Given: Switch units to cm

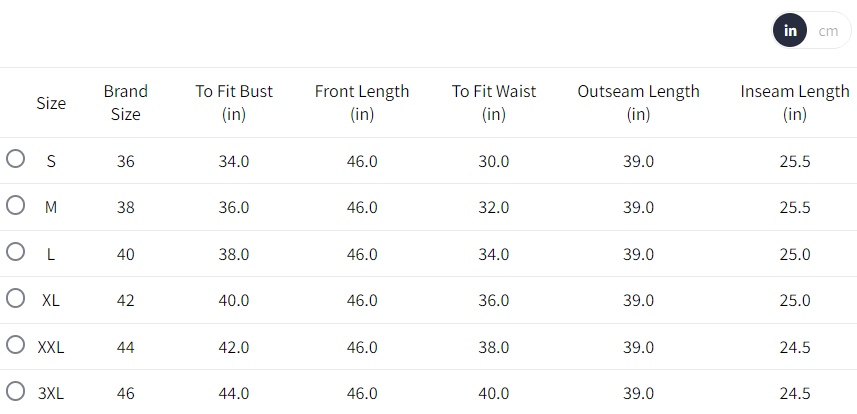Looking at the screenshot, I should coord(828,31).
